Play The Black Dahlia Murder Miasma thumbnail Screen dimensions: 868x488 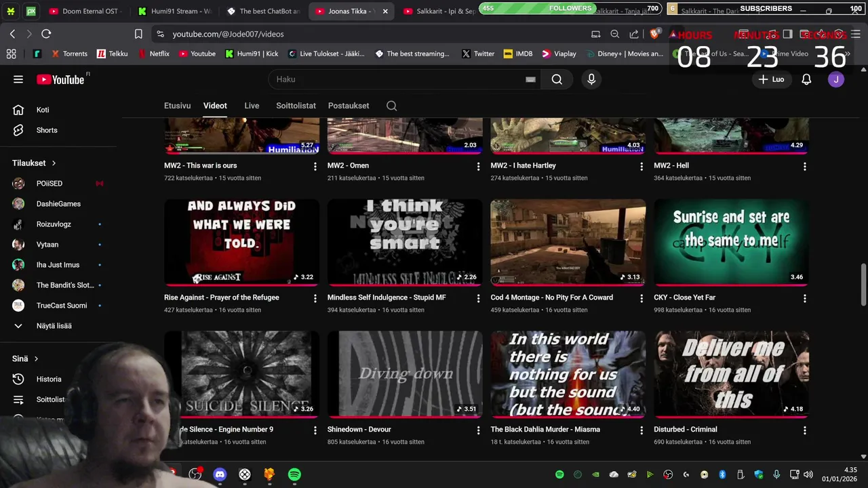coord(568,374)
